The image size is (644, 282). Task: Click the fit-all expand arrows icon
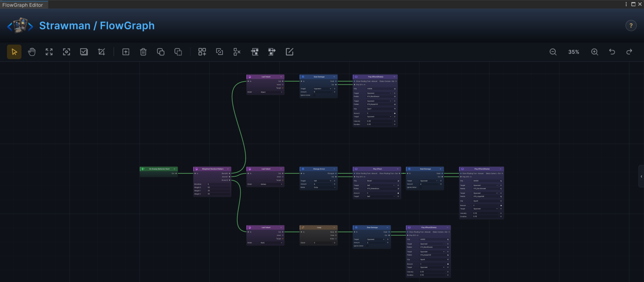(49, 52)
